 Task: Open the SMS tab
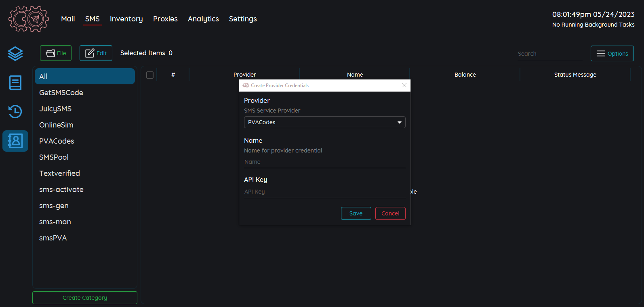(93, 19)
